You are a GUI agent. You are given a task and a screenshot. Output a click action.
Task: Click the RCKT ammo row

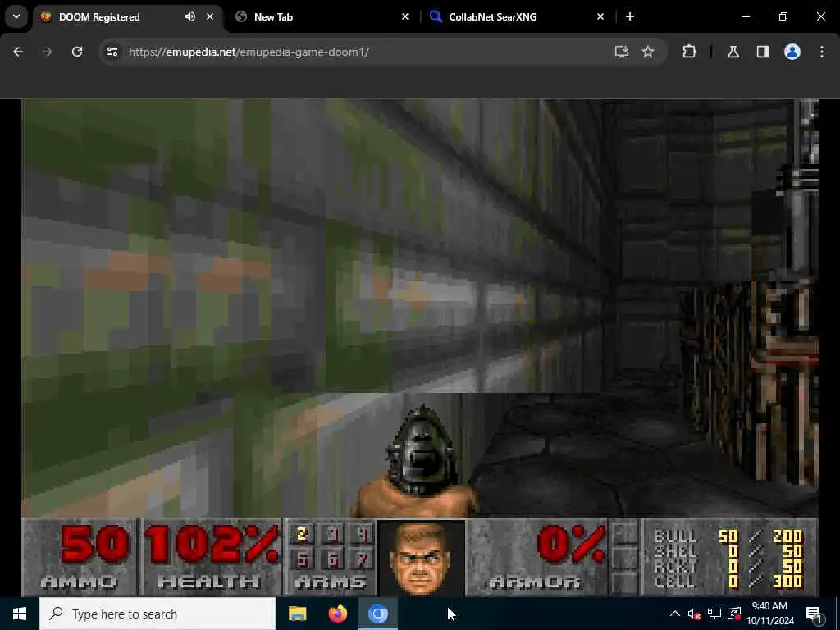point(728,566)
